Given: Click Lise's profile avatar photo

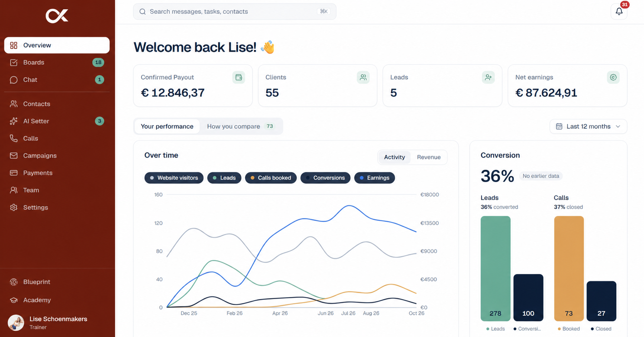Looking at the screenshot, I should tap(16, 323).
